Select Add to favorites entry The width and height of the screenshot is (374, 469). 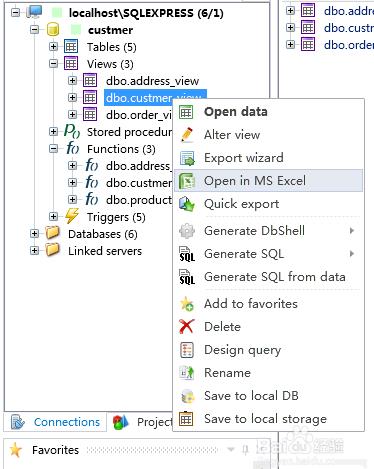tap(268, 304)
